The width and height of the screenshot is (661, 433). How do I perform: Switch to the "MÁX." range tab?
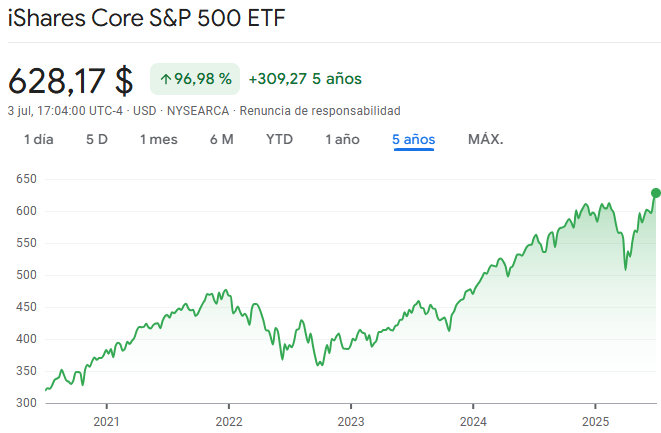click(x=486, y=139)
